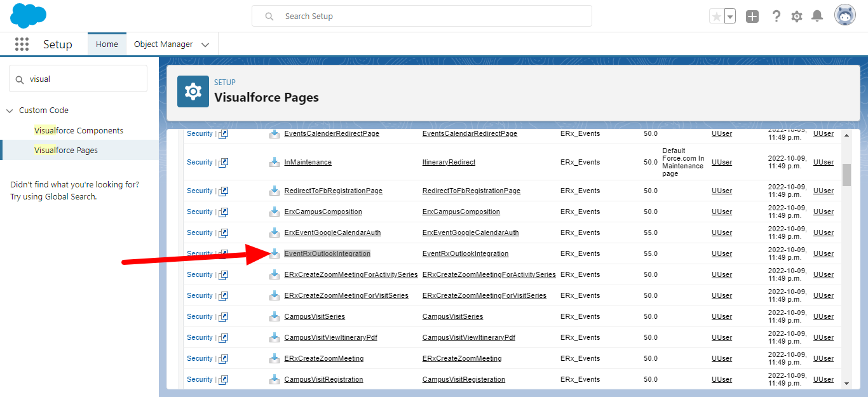Click download icon beside CampusVisitSeries
The height and width of the screenshot is (397, 868).
(x=275, y=316)
